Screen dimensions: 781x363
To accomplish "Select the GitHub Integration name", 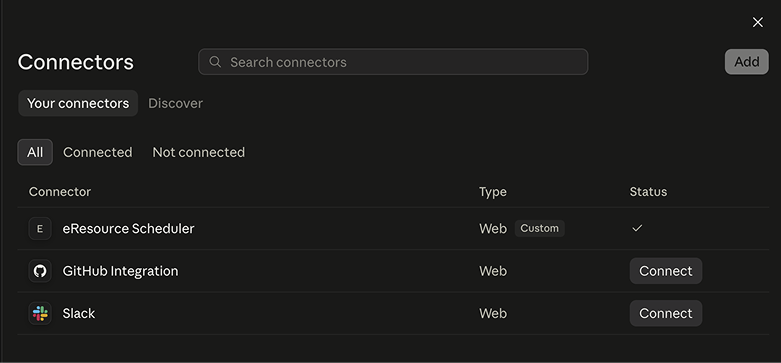I will click(x=120, y=271).
